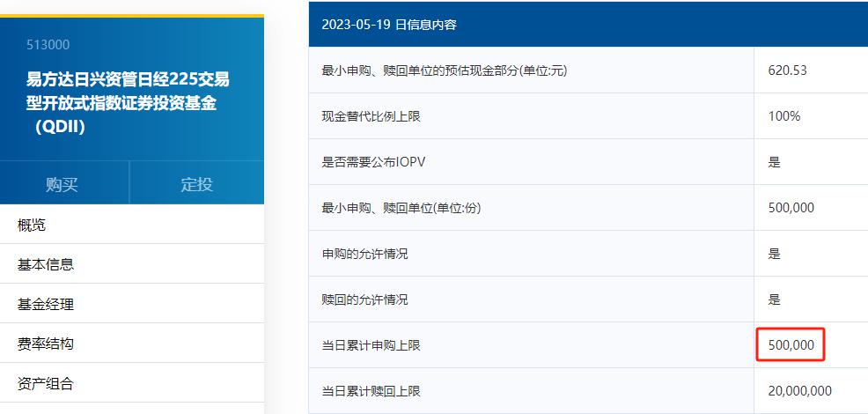Click the 赎回的允许情况 row label
868x414 pixels.
365,299
